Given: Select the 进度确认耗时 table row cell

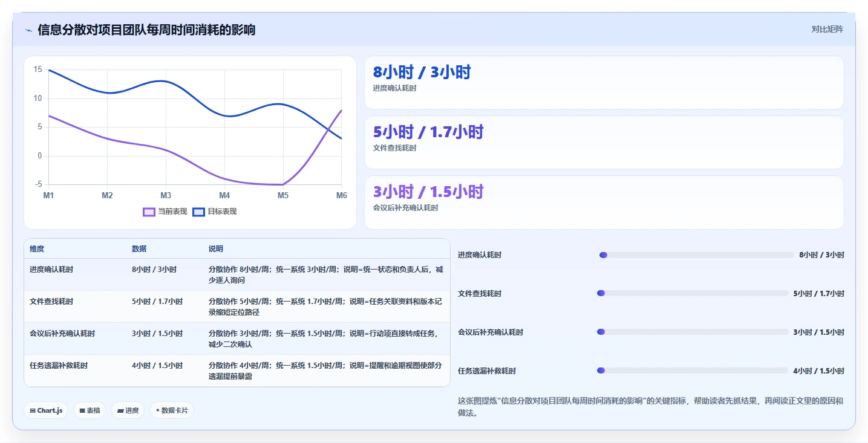Looking at the screenshot, I should click(51, 270).
